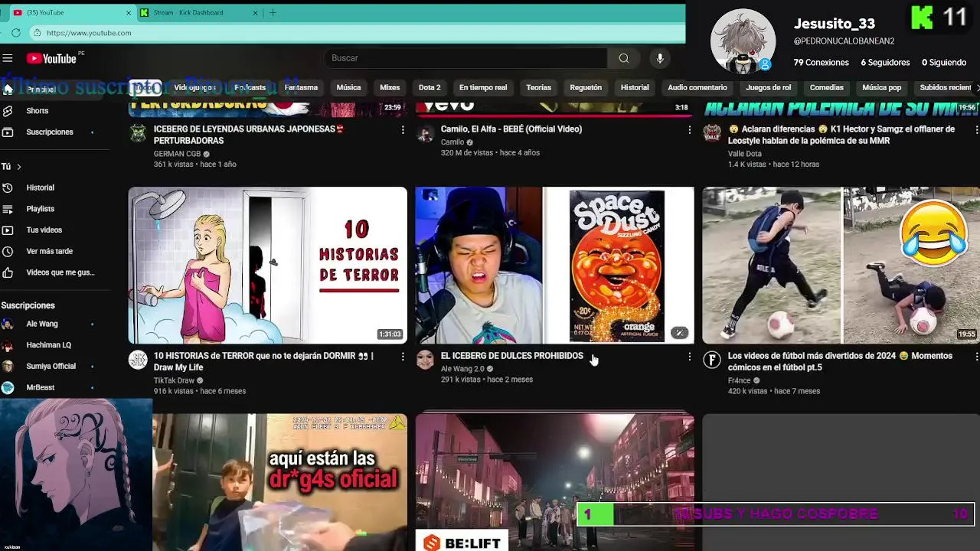The image size is (980, 551).
Task: Click Camilo channel avatar
Action: tap(425, 134)
